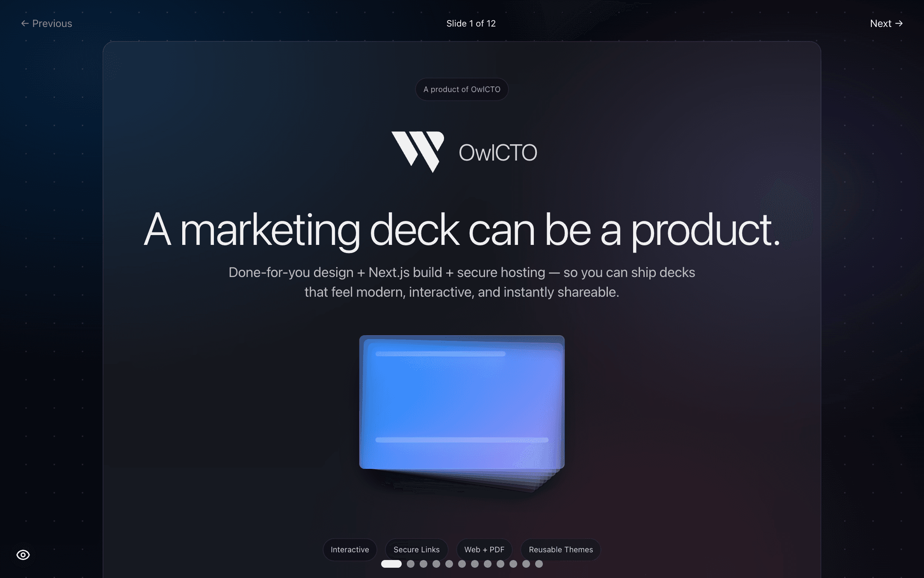Click the 'Slide 1 of 12' counter

(x=470, y=23)
